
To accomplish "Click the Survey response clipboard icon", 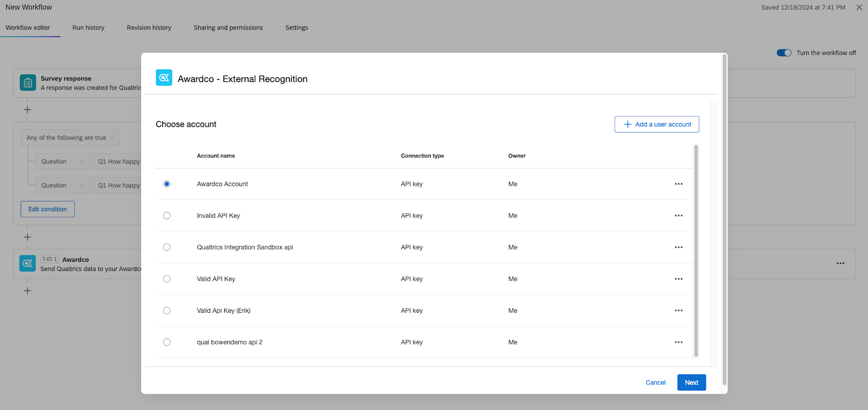I will pyautogui.click(x=28, y=83).
